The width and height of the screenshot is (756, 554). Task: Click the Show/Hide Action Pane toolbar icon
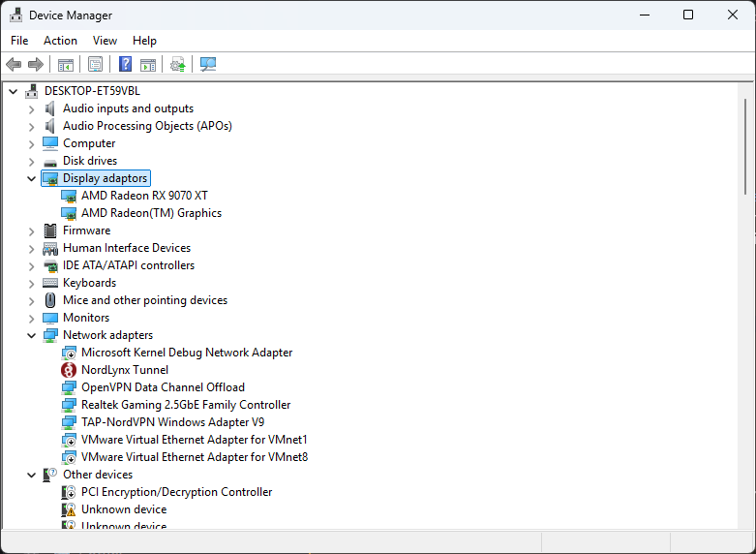click(x=148, y=65)
